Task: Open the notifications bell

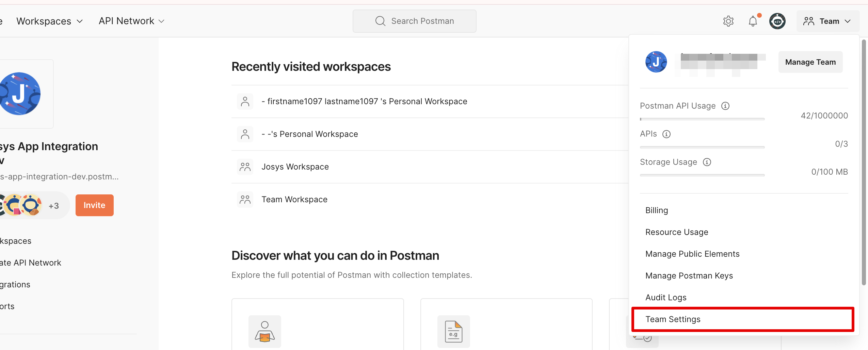Action: [x=753, y=21]
